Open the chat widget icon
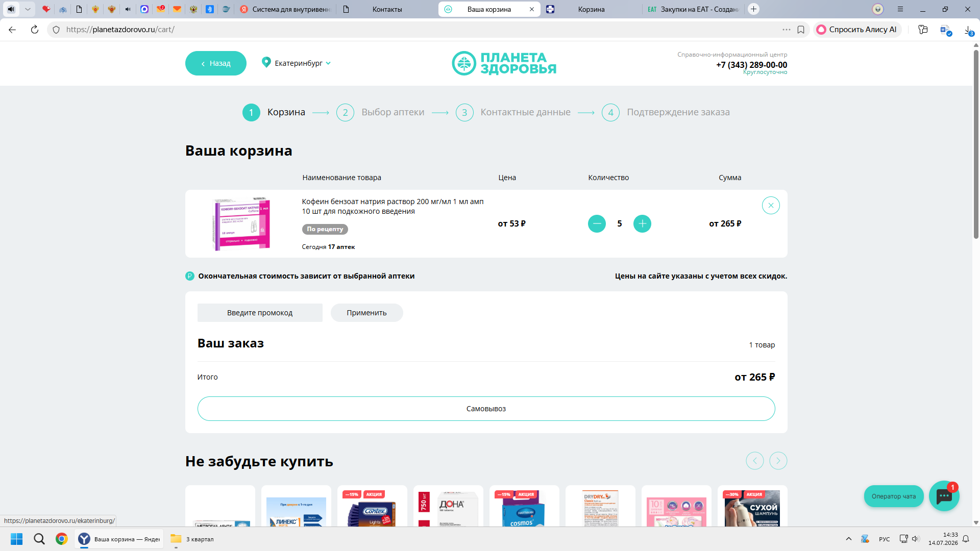The height and width of the screenshot is (551, 980). [944, 496]
